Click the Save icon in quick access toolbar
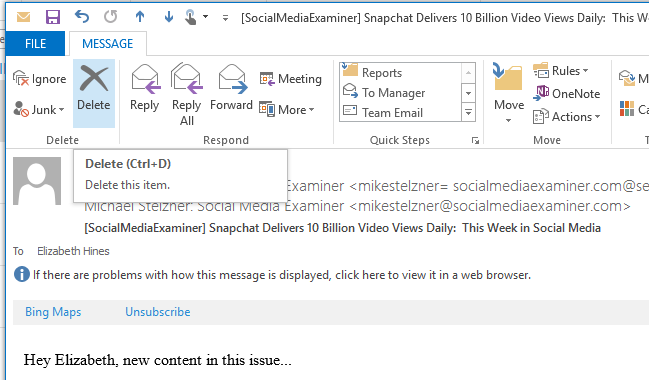649x380 pixels. tap(53, 17)
